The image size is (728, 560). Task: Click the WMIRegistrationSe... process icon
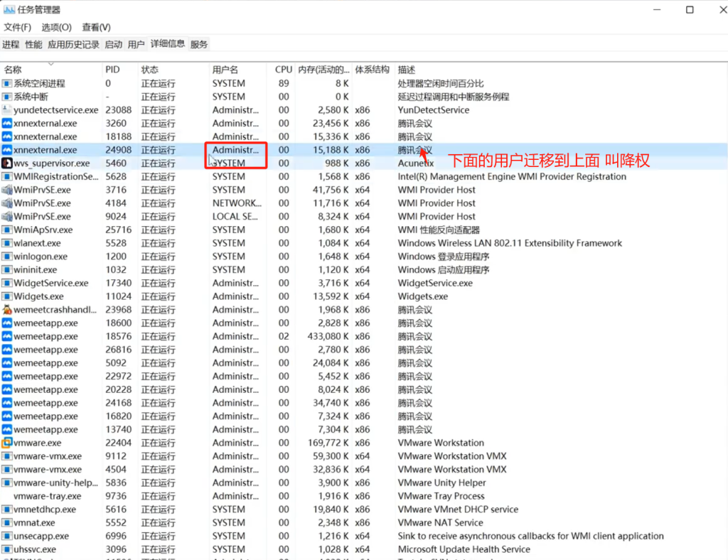(6, 177)
